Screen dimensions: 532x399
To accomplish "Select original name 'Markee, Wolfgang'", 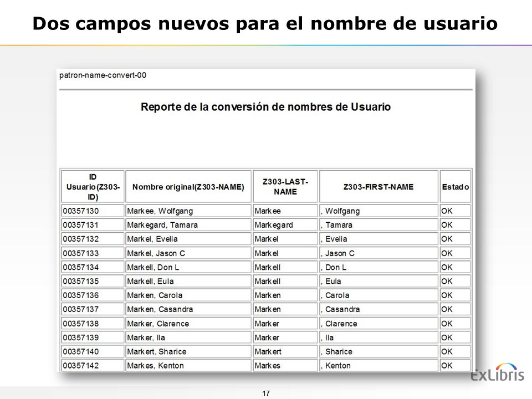I will (x=188, y=211).
